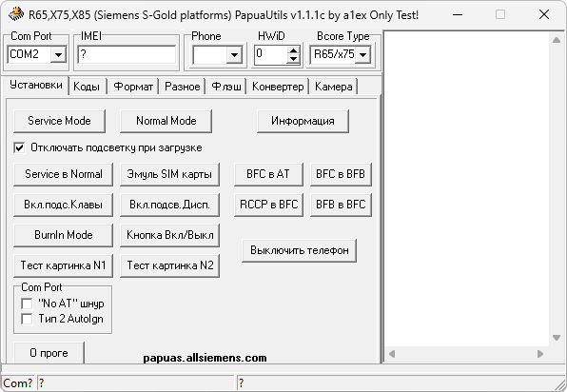Image resolution: width=567 pixels, height=392 pixels.
Task: Toggle Отключать подсветку при загрузке checkbox
Action: [19, 147]
